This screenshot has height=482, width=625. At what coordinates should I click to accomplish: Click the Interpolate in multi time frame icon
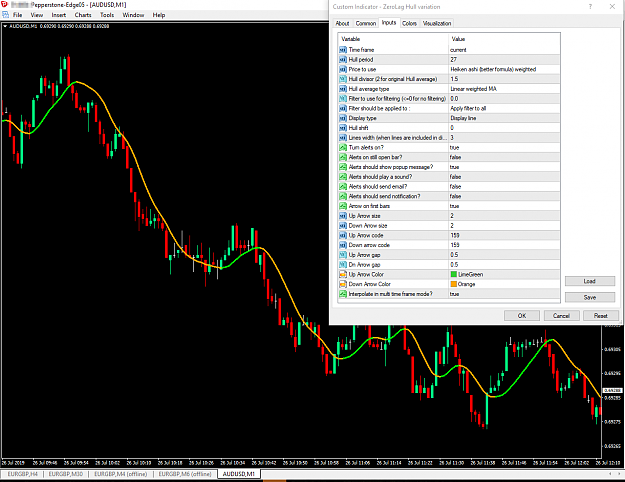click(x=343, y=294)
